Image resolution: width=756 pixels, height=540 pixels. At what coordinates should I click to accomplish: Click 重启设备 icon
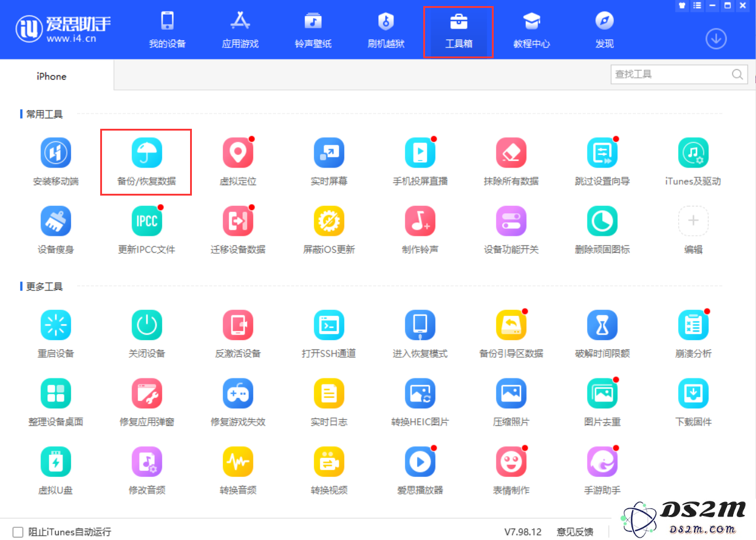click(56, 325)
